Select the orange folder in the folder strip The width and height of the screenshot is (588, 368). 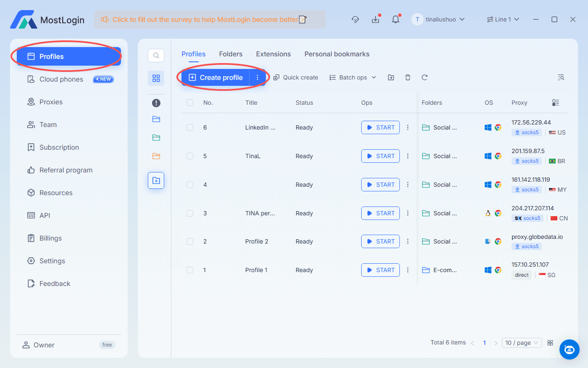(x=156, y=156)
